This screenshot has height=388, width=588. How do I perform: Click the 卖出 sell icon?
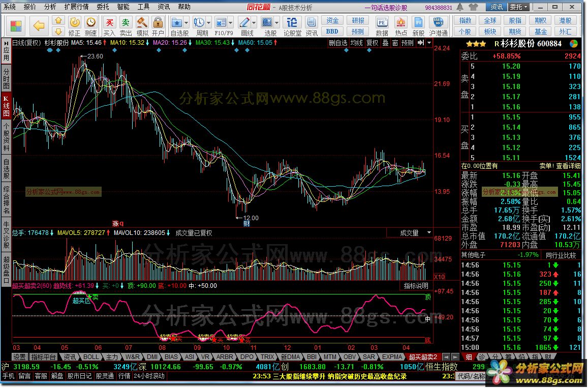126,26
